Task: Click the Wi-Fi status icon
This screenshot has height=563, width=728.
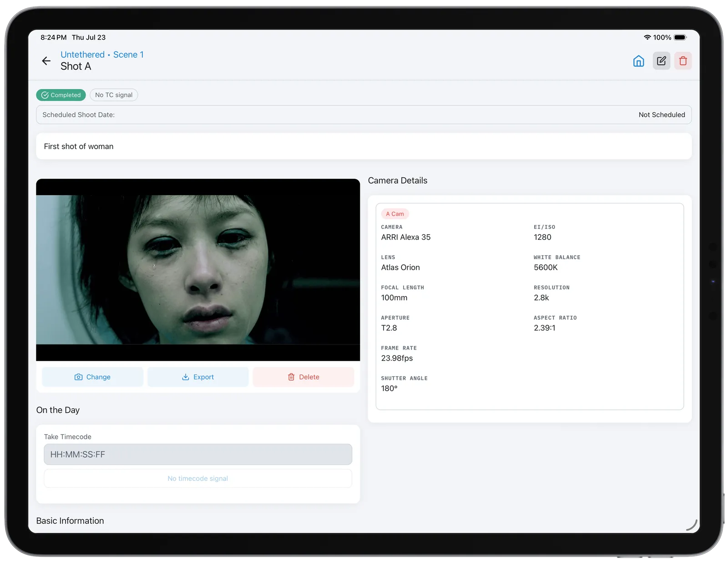Action: tap(647, 37)
